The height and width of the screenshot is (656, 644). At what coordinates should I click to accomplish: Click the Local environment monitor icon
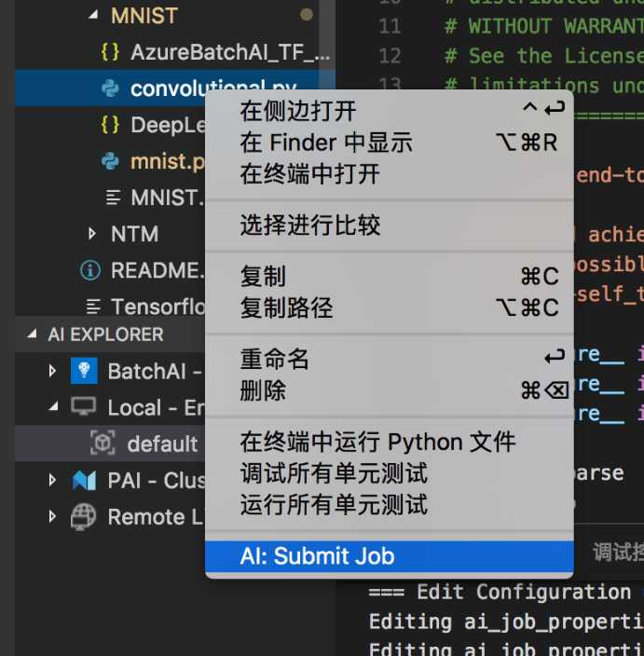(x=83, y=406)
